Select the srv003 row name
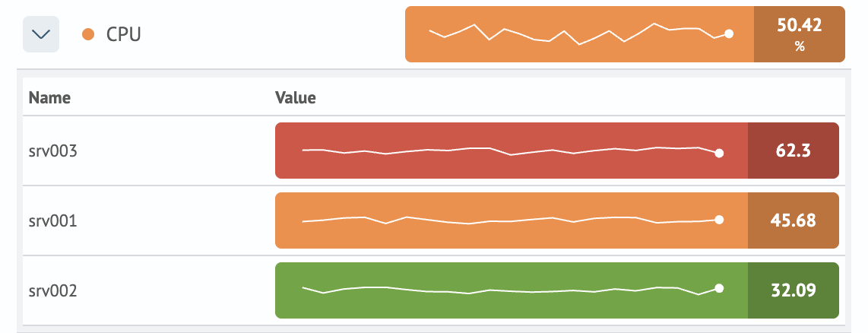 (53, 151)
